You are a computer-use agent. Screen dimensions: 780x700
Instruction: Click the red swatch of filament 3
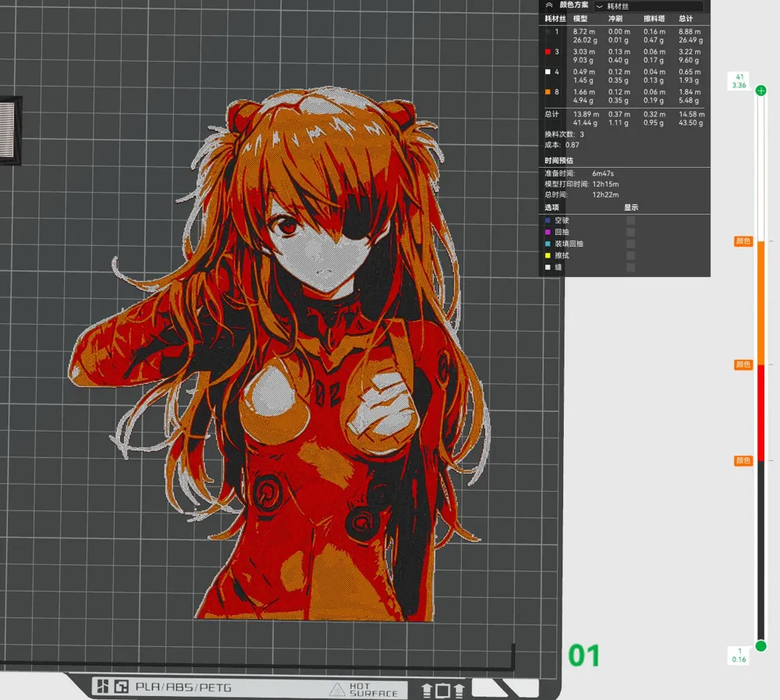point(548,52)
